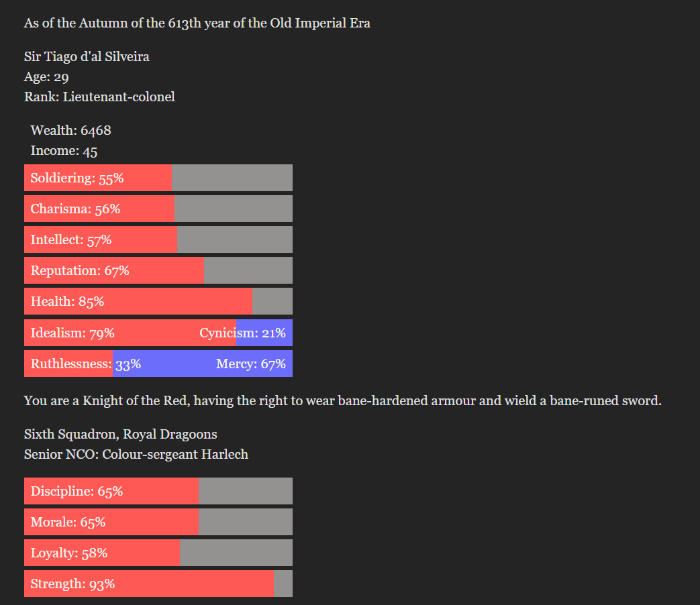700x605 pixels.
Task: Select the Reputation 67% bar
Action: (x=158, y=271)
